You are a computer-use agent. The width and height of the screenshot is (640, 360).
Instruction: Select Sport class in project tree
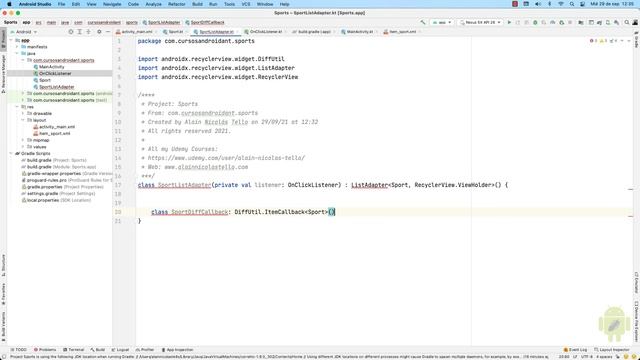45,80
